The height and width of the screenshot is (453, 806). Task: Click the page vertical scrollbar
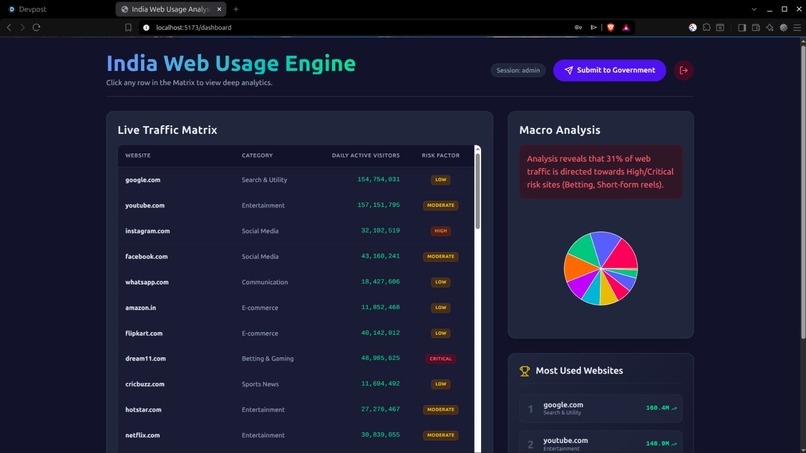pyautogui.click(x=803, y=190)
